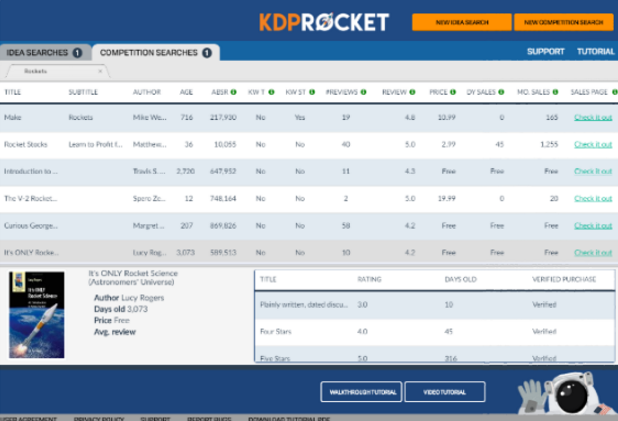Screen dimensions: 618x421
Task: Click the Four Stars review row
Action: 435,332
